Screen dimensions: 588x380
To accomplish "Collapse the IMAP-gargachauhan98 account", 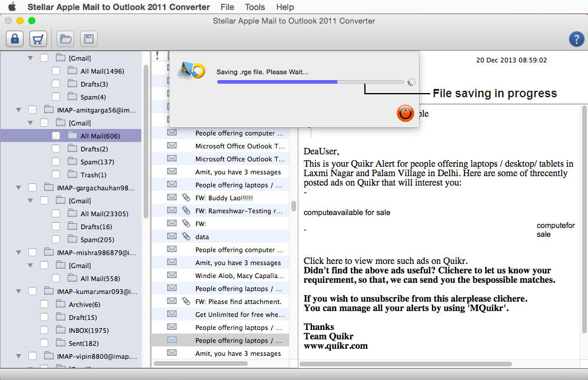I will [x=18, y=188].
